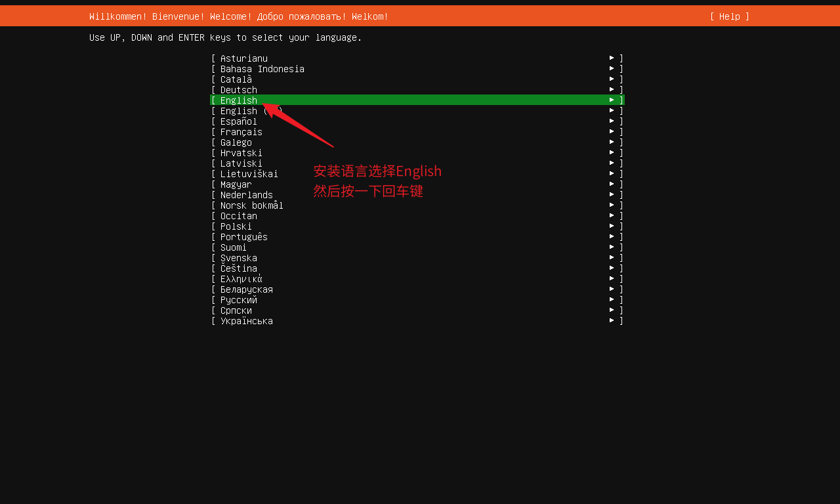The image size is (840, 504).
Task: Open the Help menu in the header
Action: pyautogui.click(x=729, y=16)
